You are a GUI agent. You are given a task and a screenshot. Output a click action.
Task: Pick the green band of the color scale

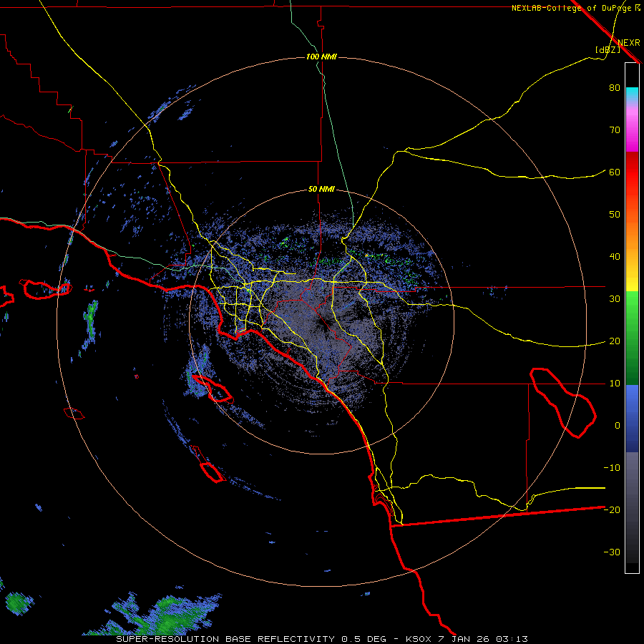[x=632, y=338]
